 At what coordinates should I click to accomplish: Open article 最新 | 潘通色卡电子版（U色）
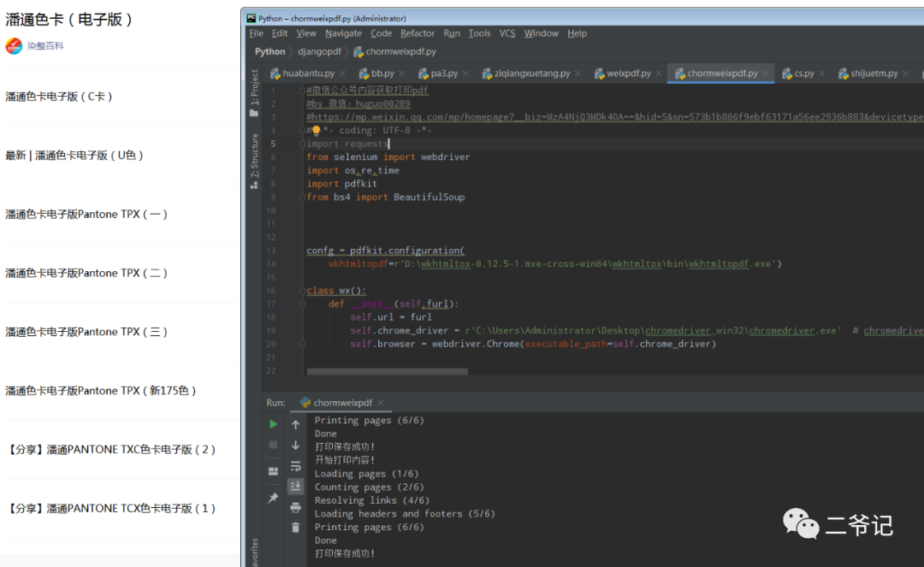[74, 156]
